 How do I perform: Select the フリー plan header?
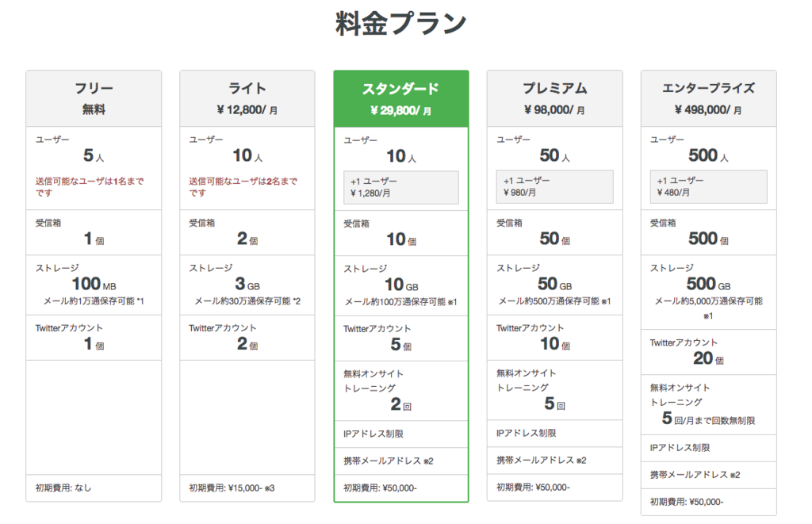(94, 98)
